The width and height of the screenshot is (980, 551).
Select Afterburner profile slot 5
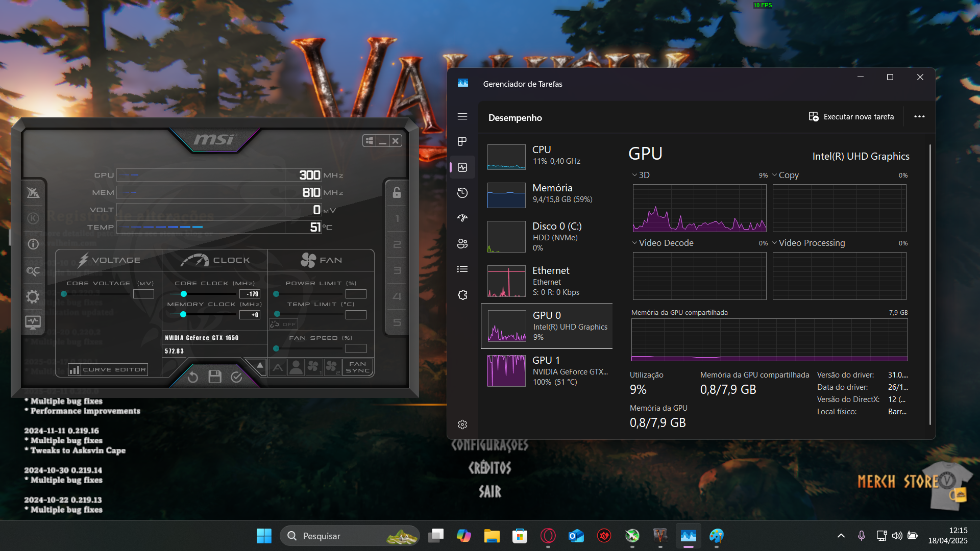[397, 322]
